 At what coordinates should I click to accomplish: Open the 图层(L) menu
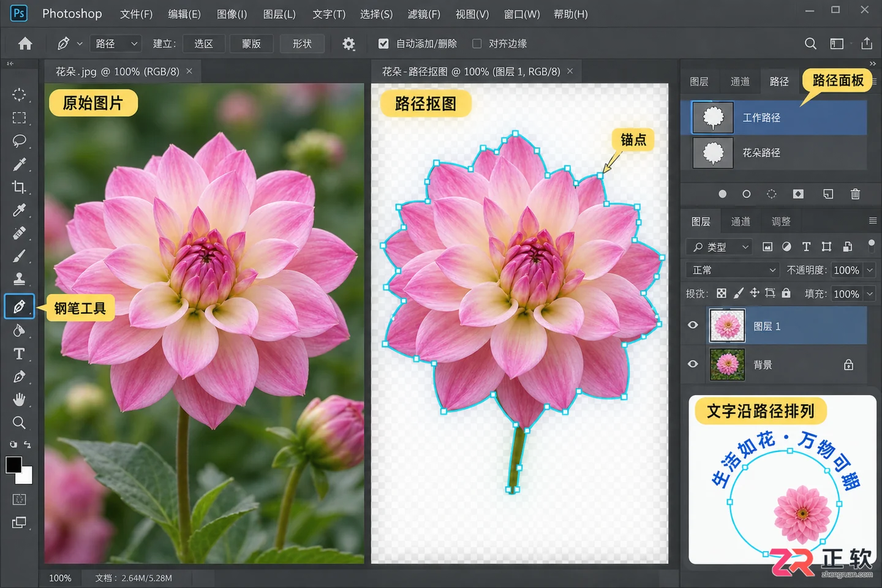click(279, 14)
